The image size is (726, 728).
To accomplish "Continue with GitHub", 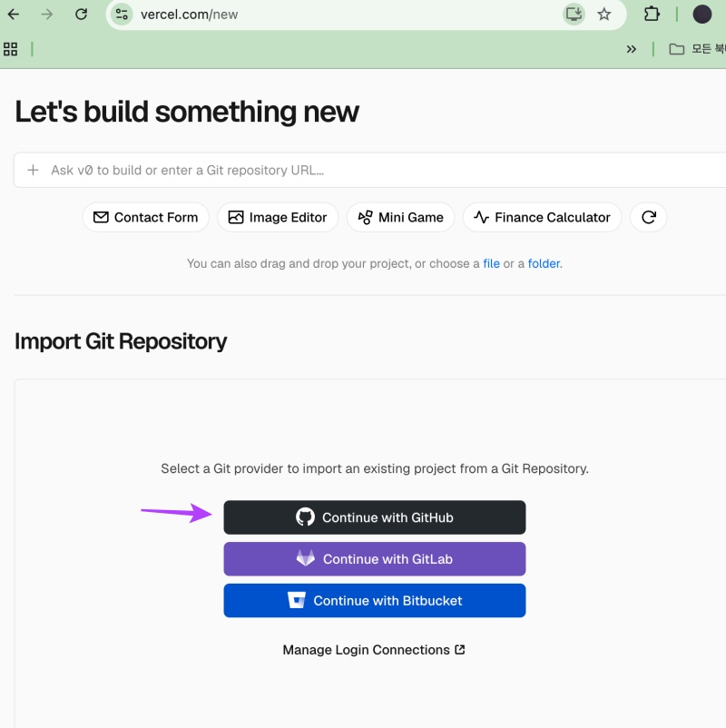I will click(375, 517).
